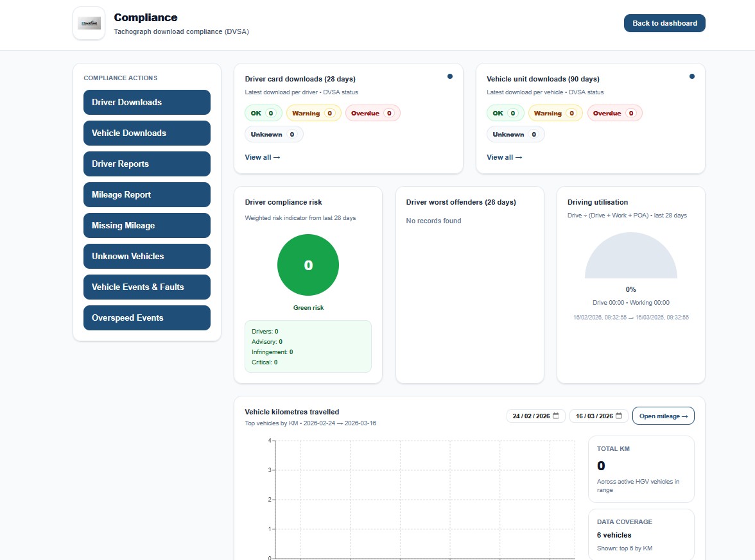Click the blue dot on Vehicle unit downloads
This screenshot has height=560, width=755.
pyautogui.click(x=692, y=76)
